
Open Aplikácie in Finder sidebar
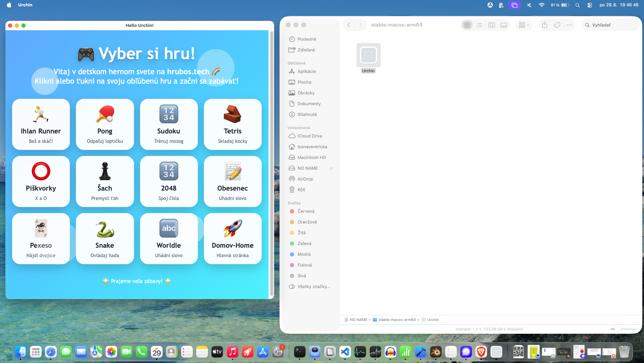(306, 71)
